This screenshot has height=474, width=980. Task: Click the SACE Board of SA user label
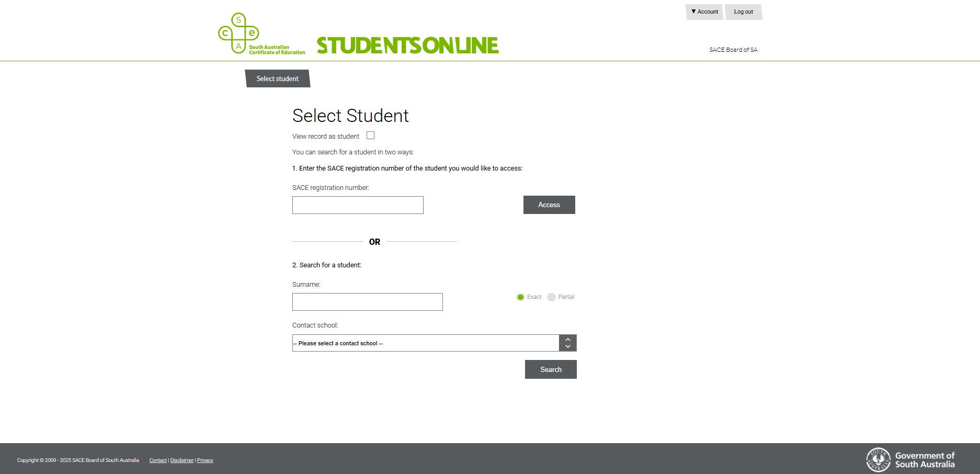(733, 50)
